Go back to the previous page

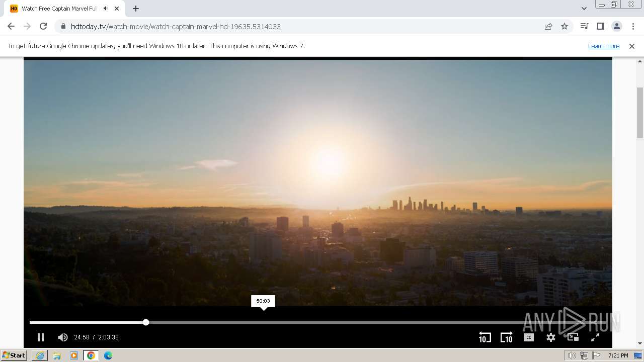(11, 26)
